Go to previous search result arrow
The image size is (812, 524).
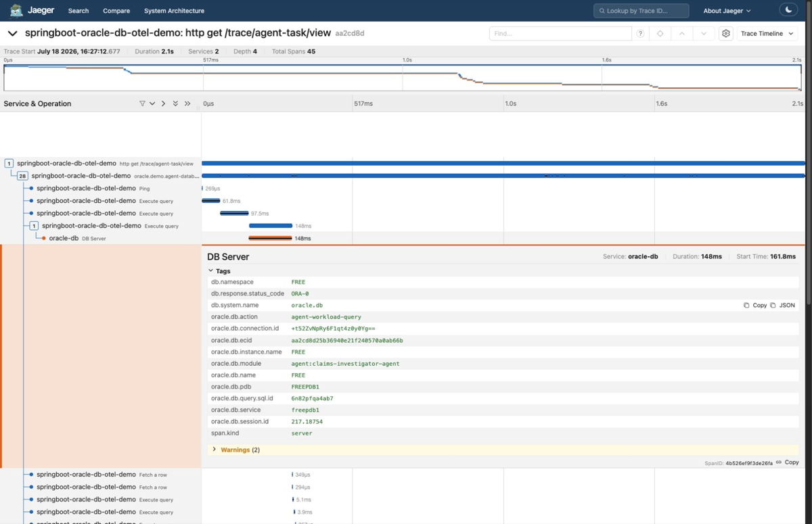[x=682, y=33]
